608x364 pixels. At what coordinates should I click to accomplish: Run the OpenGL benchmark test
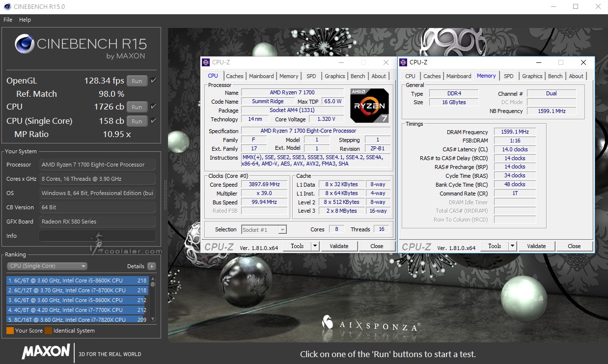pyautogui.click(x=137, y=81)
